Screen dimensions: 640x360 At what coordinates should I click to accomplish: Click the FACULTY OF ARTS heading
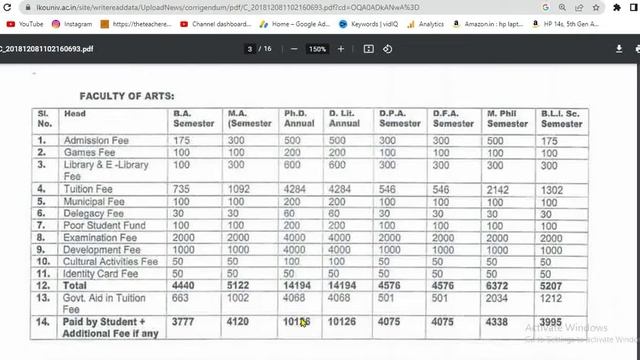click(127, 96)
